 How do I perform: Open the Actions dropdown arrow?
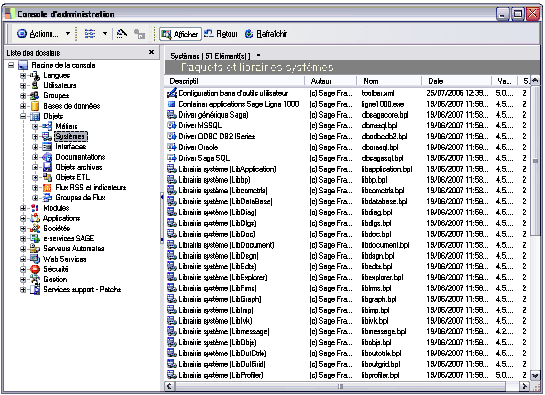(x=68, y=34)
